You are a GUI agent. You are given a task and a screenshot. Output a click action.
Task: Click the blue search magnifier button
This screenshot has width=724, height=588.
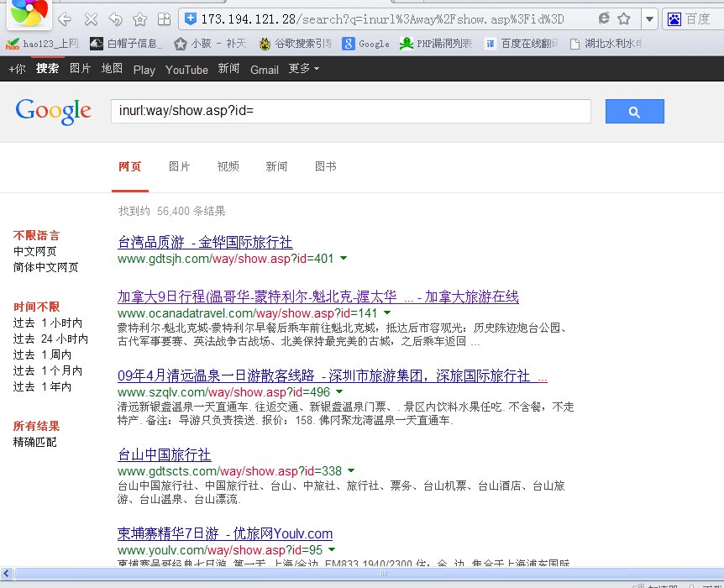point(634,112)
